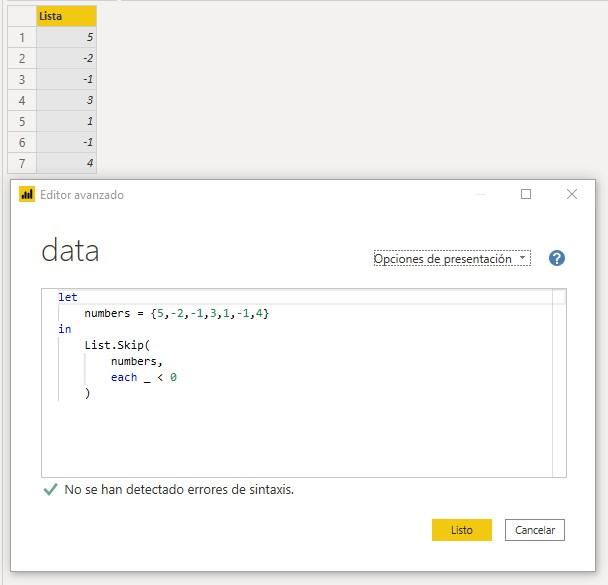This screenshot has height=585, width=608.
Task: Click the cell with value 3 in row 4
Action: [66, 100]
